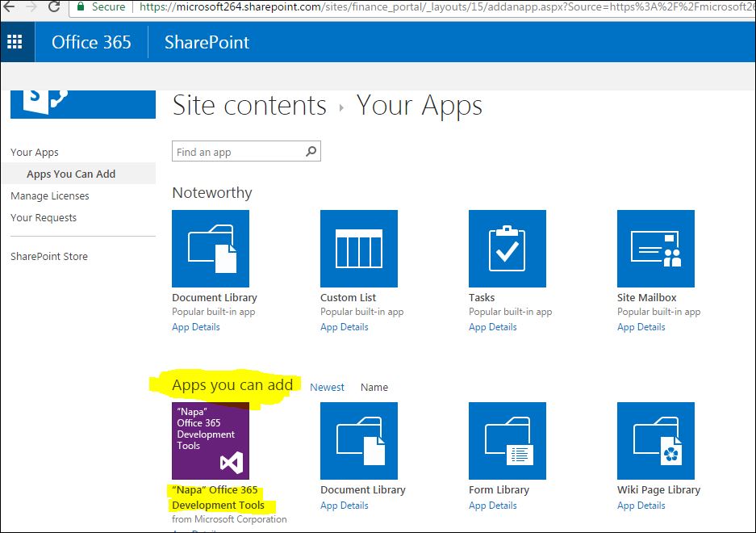Image resolution: width=756 pixels, height=533 pixels.
Task: Open App Details under Custom List
Action: 345,327
